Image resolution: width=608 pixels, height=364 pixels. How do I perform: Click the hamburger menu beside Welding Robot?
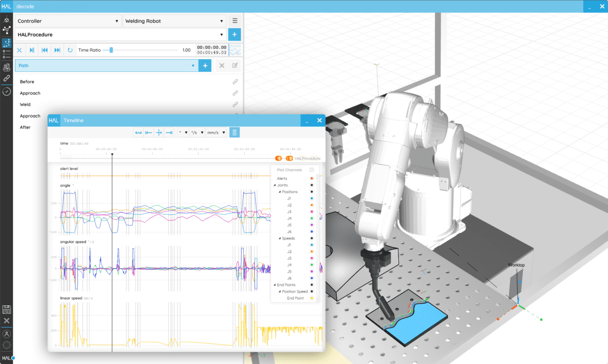tap(234, 21)
